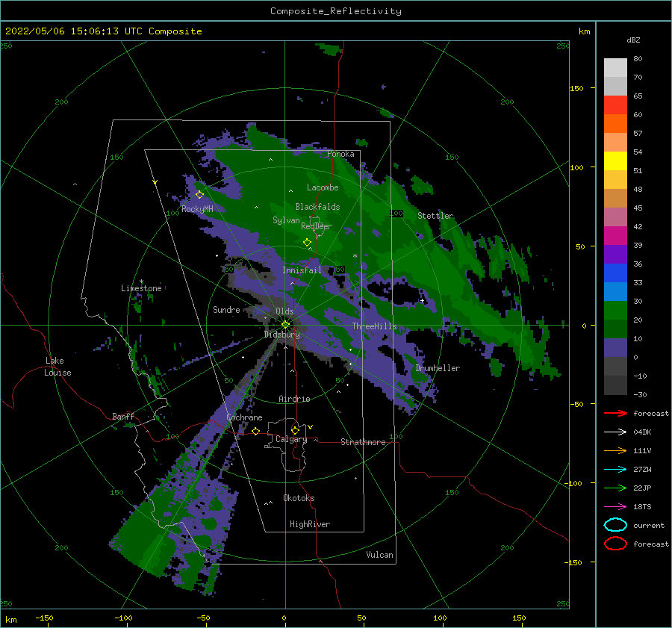Image resolution: width=672 pixels, height=628 pixels.
Task: Click the Composite_Reflectivity title text
Action: tap(336, 10)
